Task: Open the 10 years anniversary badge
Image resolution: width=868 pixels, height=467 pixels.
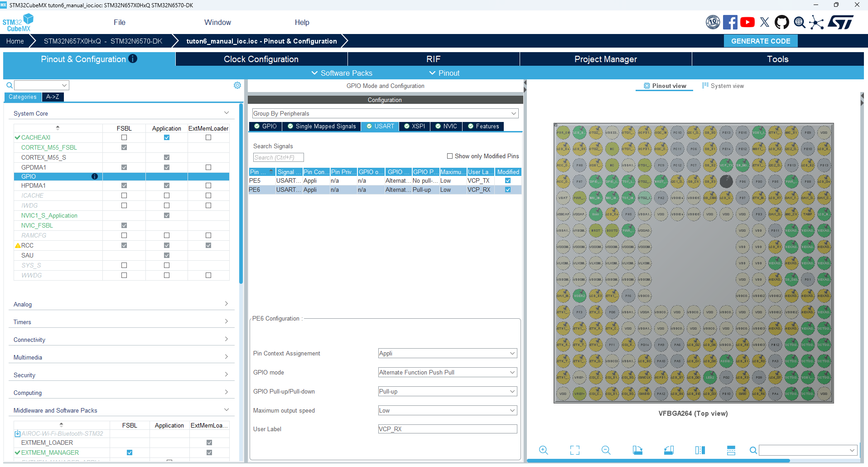Action: [713, 22]
